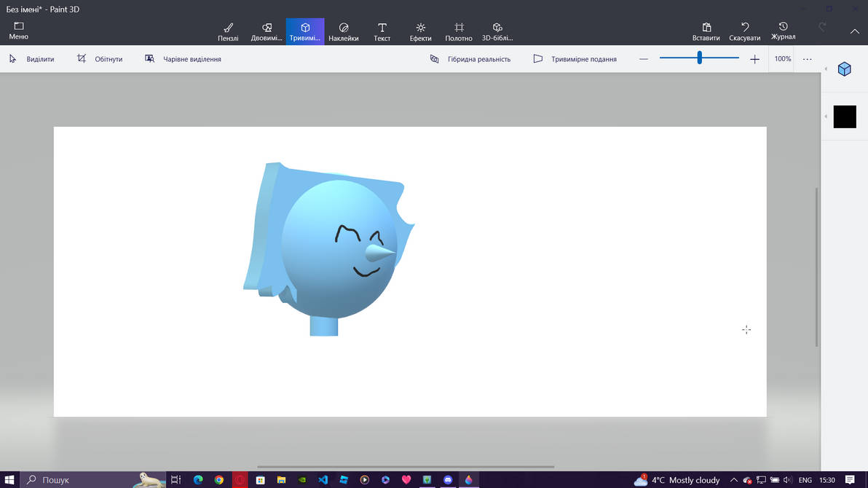The width and height of the screenshot is (868, 488).
Task: Open Task View on the taskbar
Action: [x=176, y=480]
